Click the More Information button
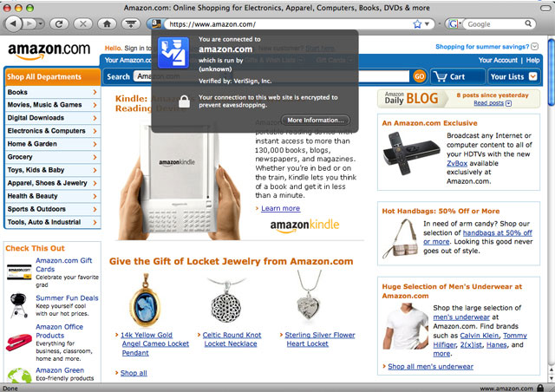This screenshot has width=555, height=392. click(x=316, y=120)
